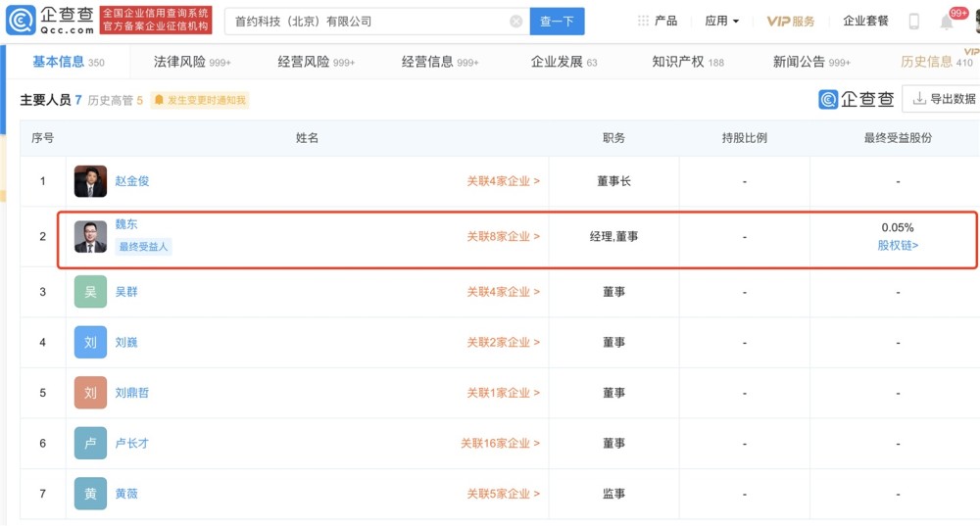Click the avatar icon for 吴群
Screen dimensions: 980x526
[90, 292]
